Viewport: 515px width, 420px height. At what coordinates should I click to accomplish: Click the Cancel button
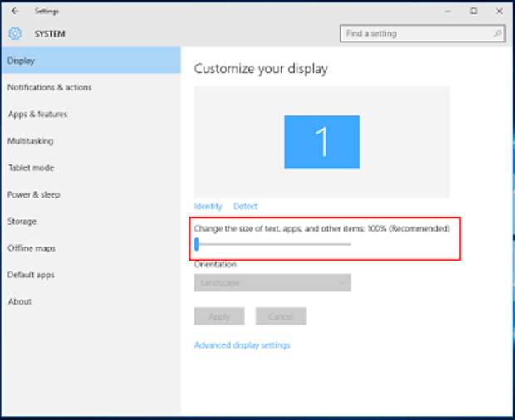281,316
